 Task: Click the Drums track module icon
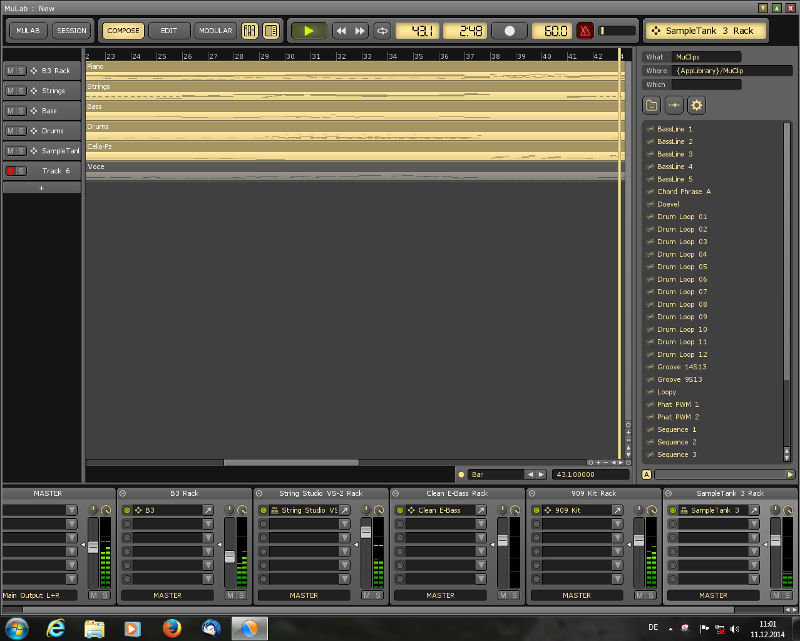pos(34,131)
